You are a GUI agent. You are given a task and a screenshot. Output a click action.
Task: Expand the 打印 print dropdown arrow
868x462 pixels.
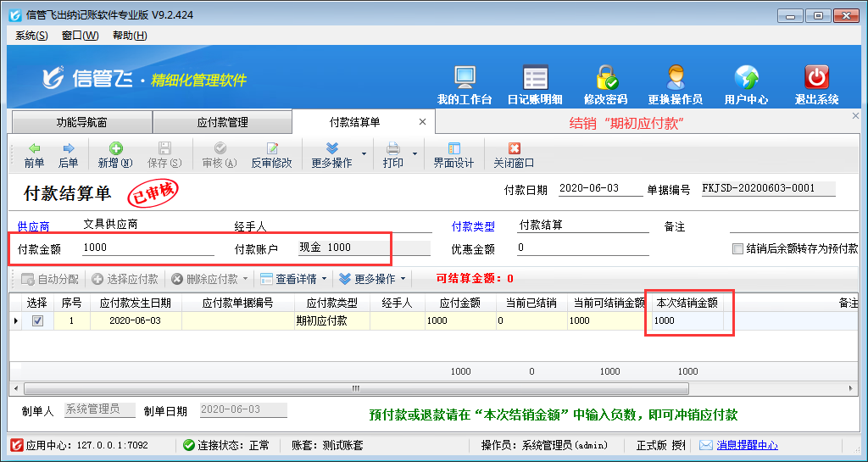[x=415, y=154]
